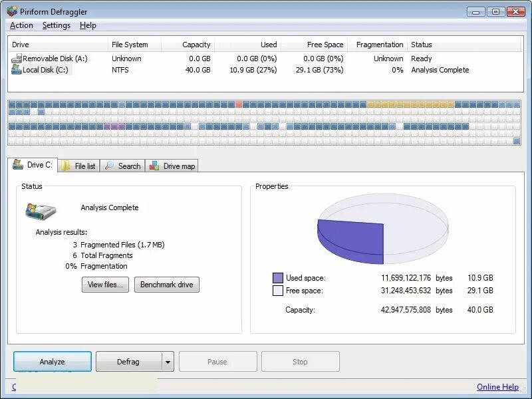This screenshot has width=532, height=399.
Task: Sort by the Fragmentation column header
Action: [377, 45]
